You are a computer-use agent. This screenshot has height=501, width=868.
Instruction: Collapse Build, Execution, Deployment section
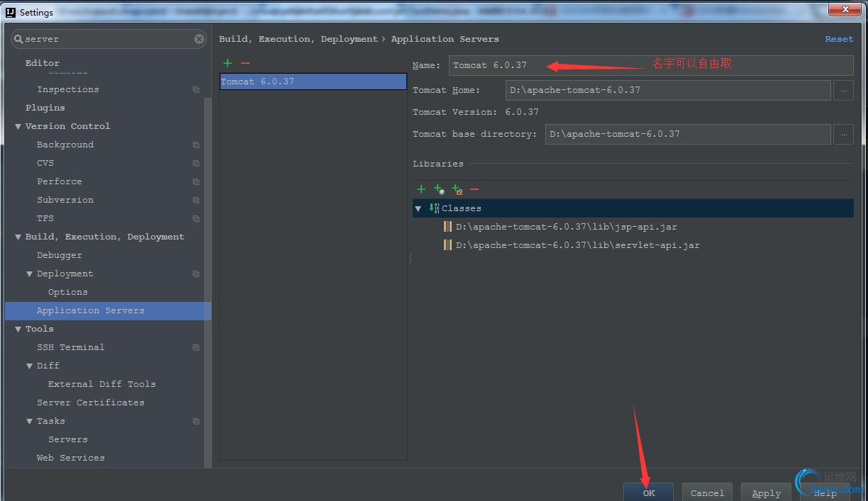(x=18, y=237)
